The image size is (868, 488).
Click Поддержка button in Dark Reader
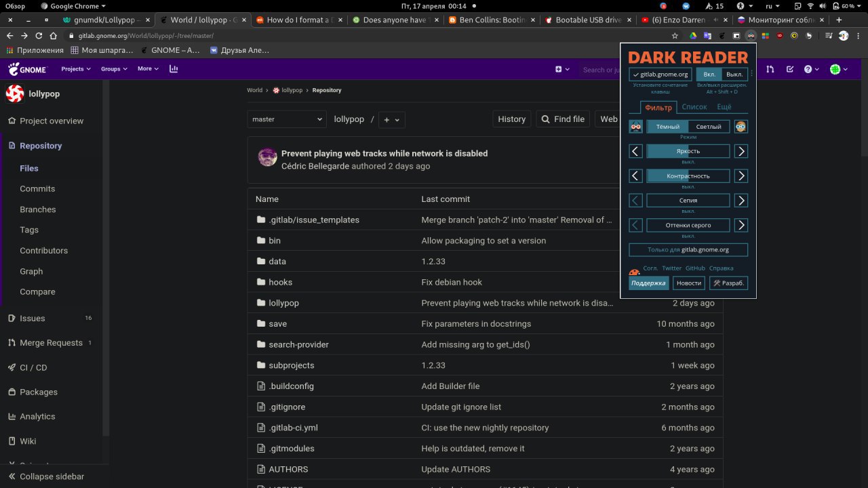click(648, 283)
